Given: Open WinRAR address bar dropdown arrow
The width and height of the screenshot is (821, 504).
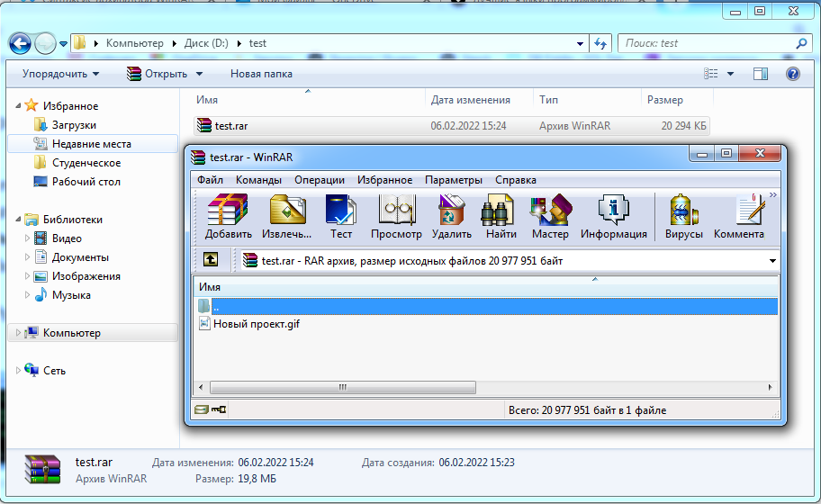Looking at the screenshot, I should pos(772,261).
